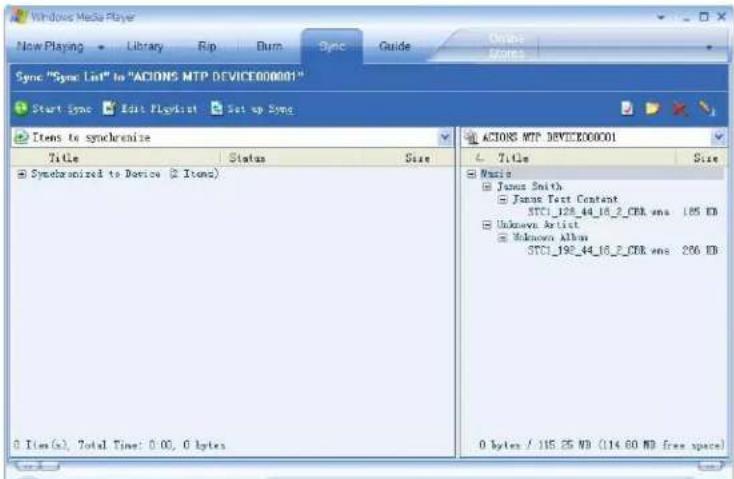
Task: Select the Sync tab
Action: click(332, 46)
